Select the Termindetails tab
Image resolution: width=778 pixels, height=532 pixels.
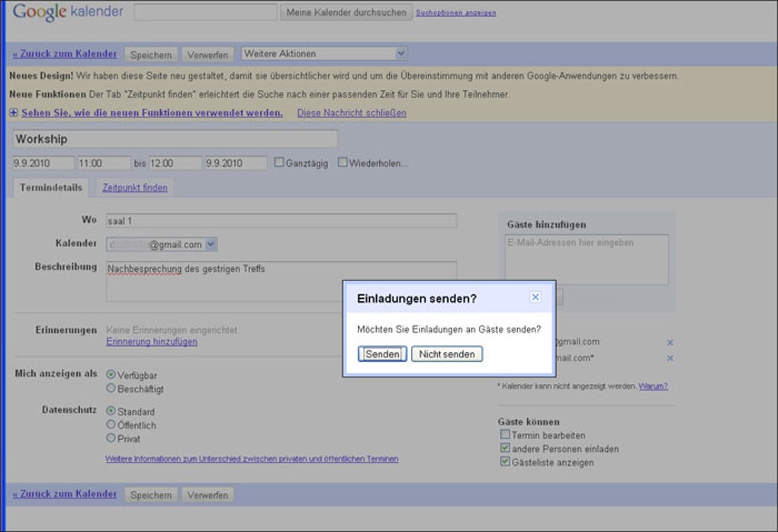click(51, 187)
